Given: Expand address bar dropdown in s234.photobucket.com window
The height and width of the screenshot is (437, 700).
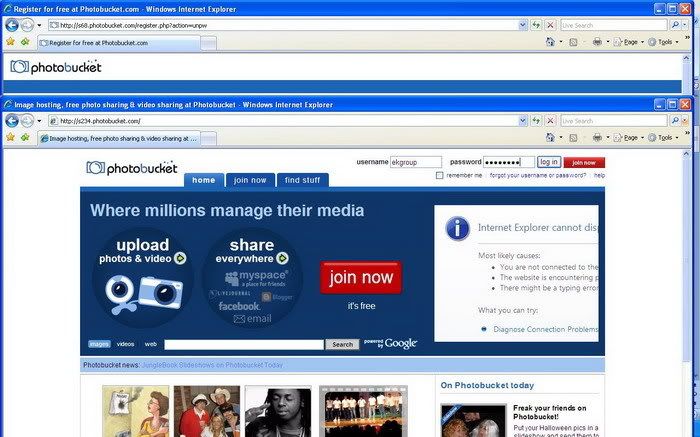Looking at the screenshot, I should [523, 121].
